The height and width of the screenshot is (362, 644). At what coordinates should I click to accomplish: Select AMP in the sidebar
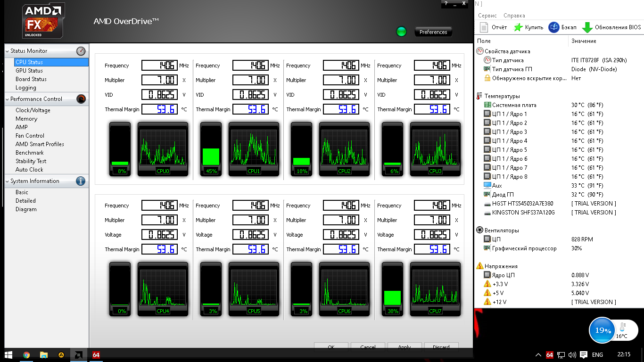point(22,127)
